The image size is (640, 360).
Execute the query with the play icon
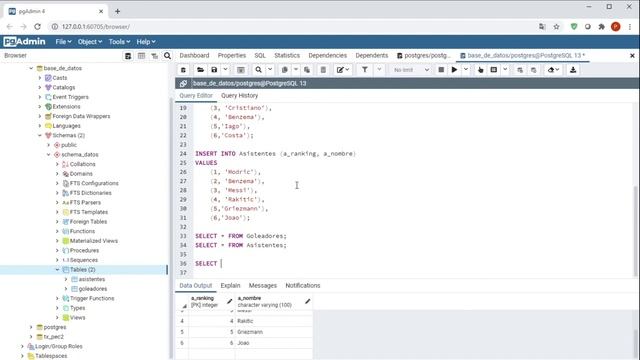(x=454, y=70)
